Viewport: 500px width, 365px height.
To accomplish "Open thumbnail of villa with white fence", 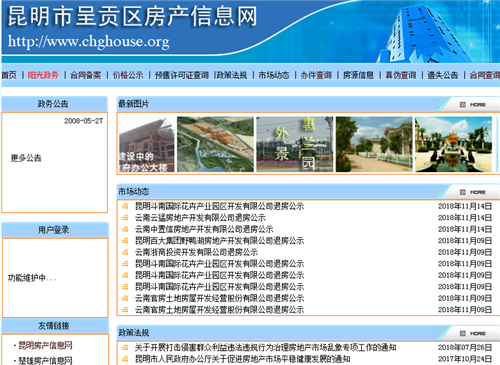I will (374, 144).
